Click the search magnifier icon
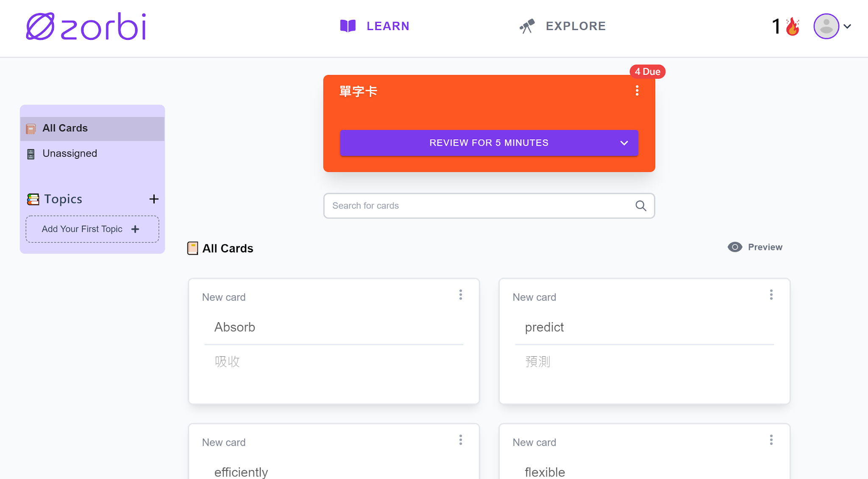 (x=641, y=206)
